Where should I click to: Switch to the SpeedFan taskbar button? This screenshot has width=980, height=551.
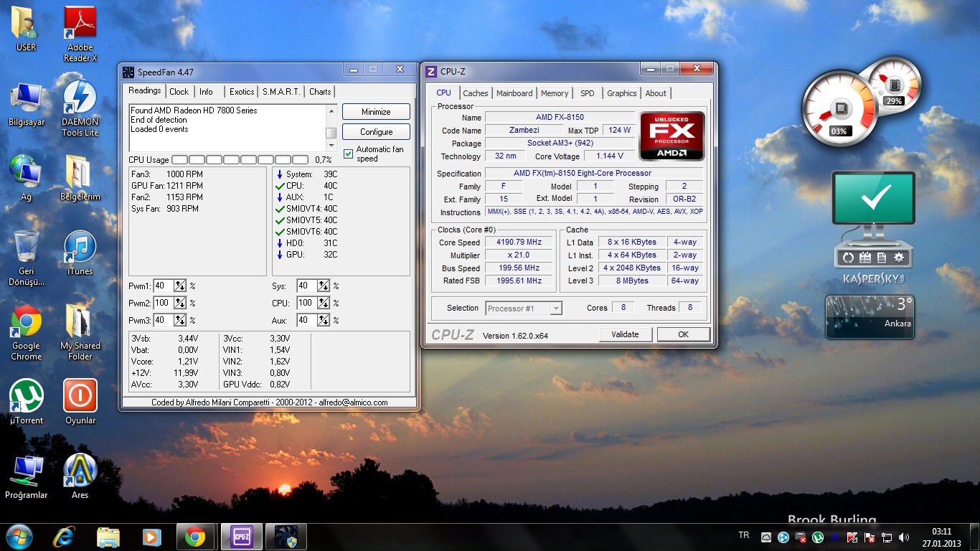[285, 537]
